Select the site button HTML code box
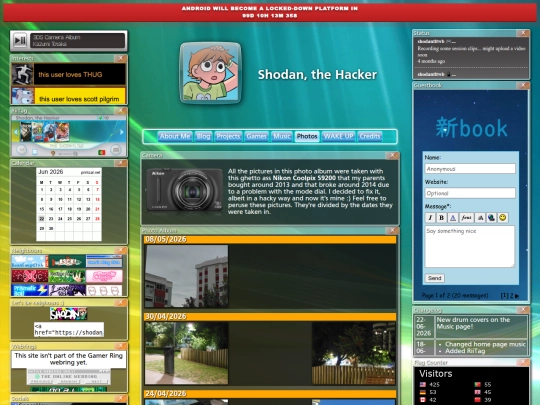The width and height of the screenshot is (540, 405). pyautogui.click(x=69, y=330)
